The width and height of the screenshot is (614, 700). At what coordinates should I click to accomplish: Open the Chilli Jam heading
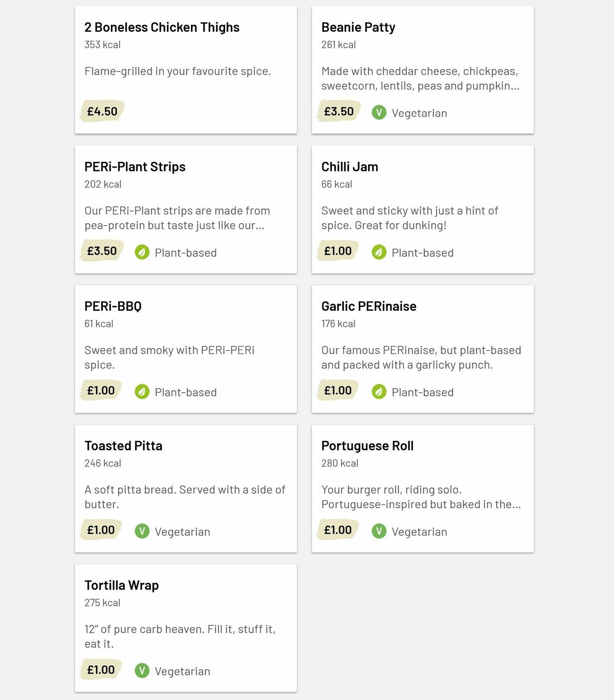349,167
